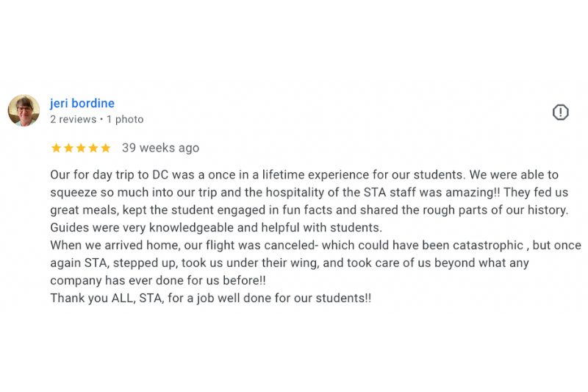This screenshot has height=392, width=588.
Task: Click the first yellow rating star
Action: [57, 148]
